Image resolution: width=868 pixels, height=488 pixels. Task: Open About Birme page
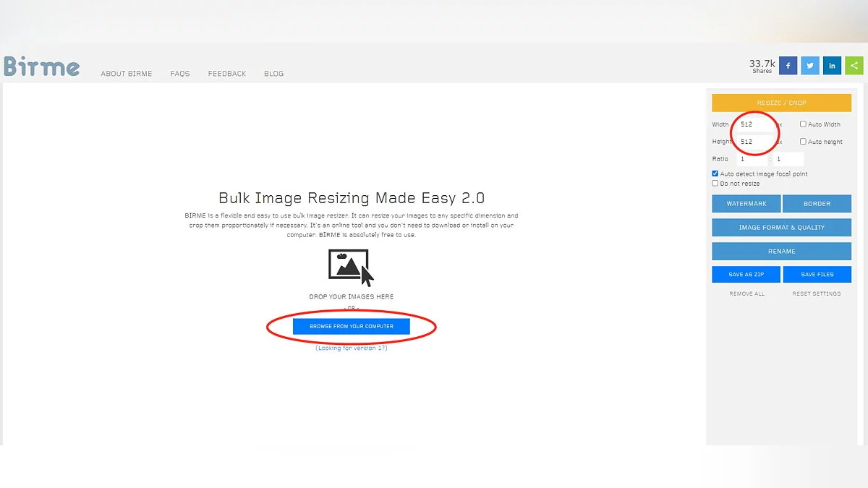(x=127, y=74)
